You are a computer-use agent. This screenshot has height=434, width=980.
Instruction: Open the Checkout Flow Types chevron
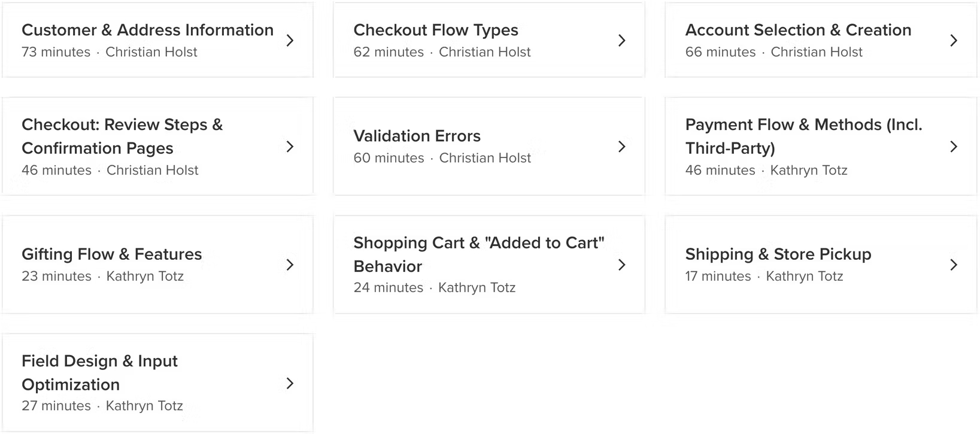tap(623, 40)
